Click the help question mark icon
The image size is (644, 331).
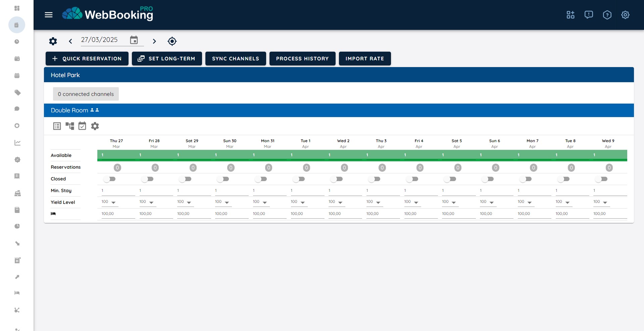[607, 15]
